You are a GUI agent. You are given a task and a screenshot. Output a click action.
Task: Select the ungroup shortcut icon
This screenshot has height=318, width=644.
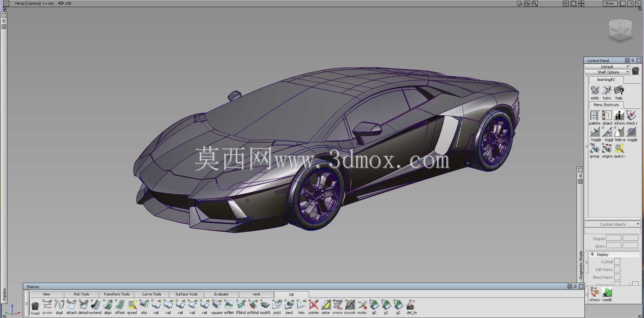[607, 148]
